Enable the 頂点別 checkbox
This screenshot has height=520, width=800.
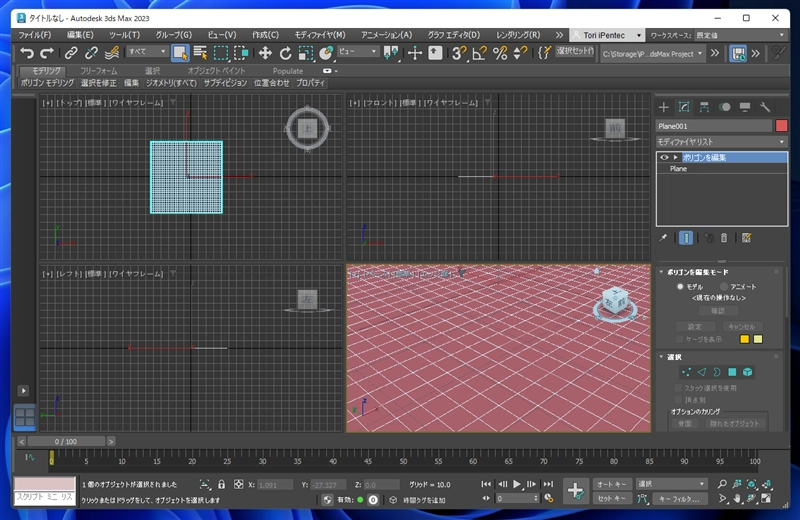[678, 400]
